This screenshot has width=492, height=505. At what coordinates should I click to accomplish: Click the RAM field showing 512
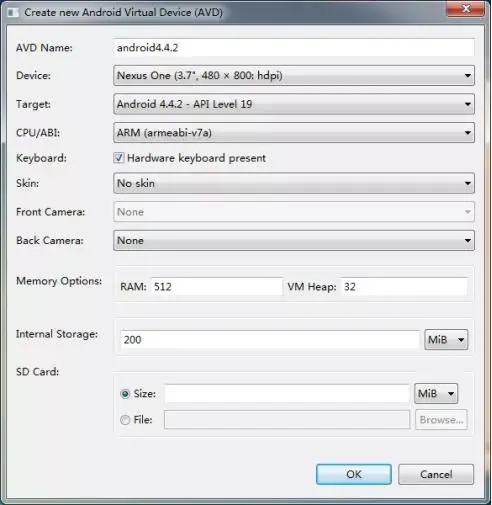217,287
